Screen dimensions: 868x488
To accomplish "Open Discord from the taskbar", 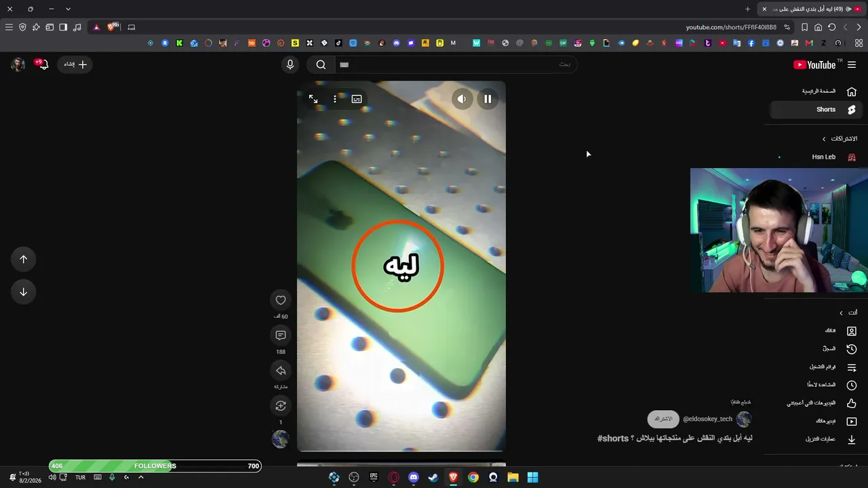I will point(414,477).
